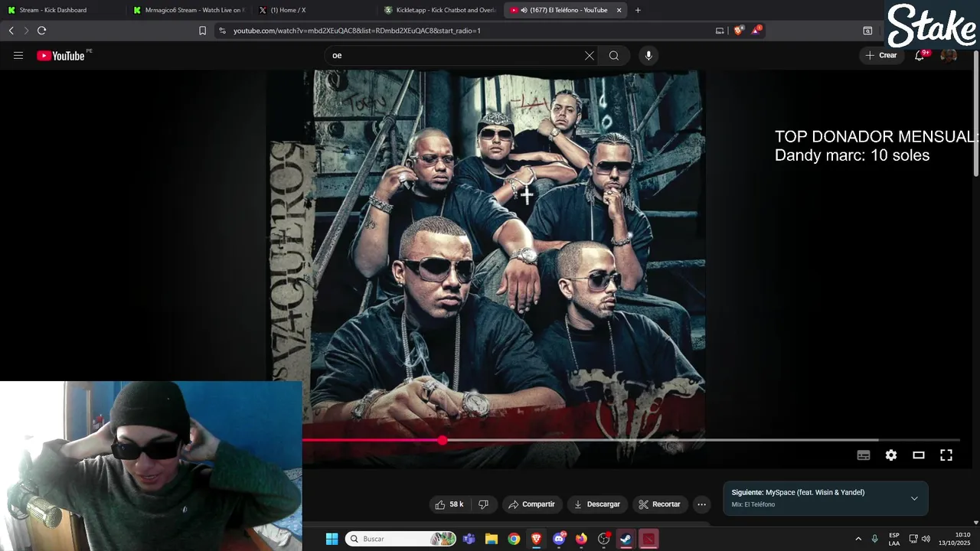
Task: Open Microsoft Teams from taskbar
Action: 469,539
